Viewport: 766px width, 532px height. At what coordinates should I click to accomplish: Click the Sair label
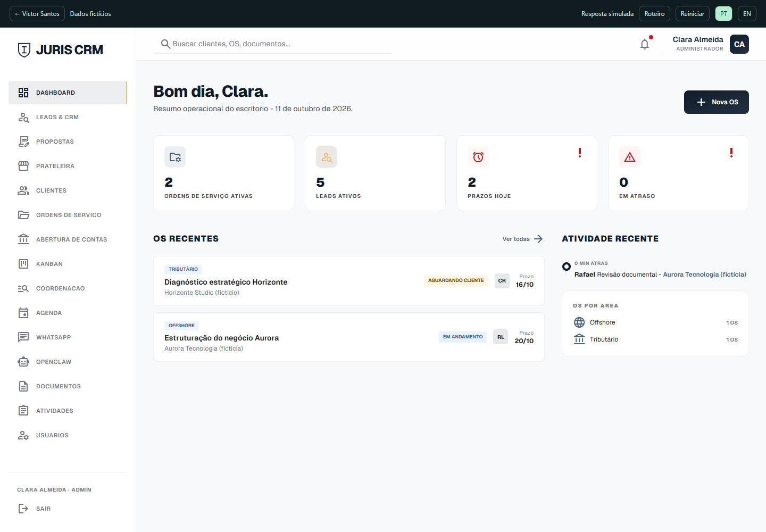44,509
